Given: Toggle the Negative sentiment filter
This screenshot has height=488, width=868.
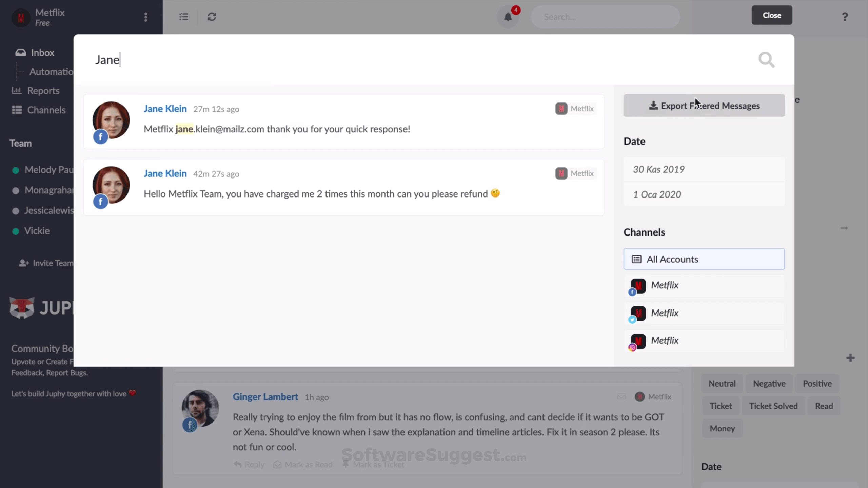Looking at the screenshot, I should coord(769,383).
